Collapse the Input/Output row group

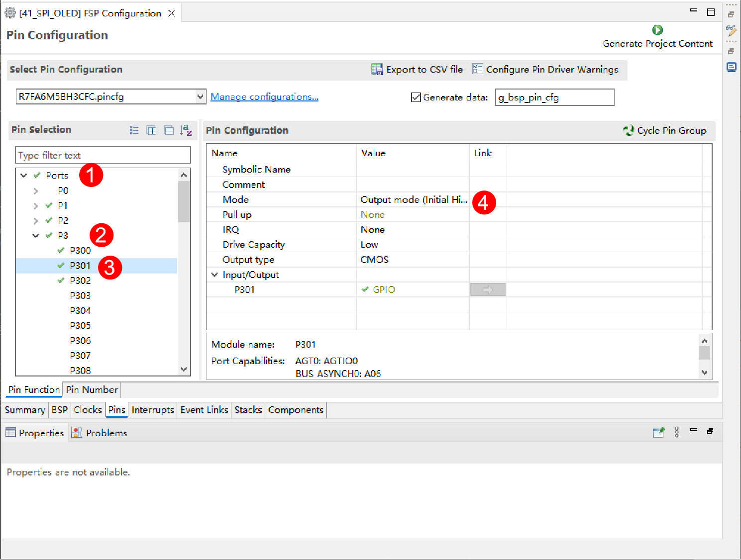(x=214, y=275)
